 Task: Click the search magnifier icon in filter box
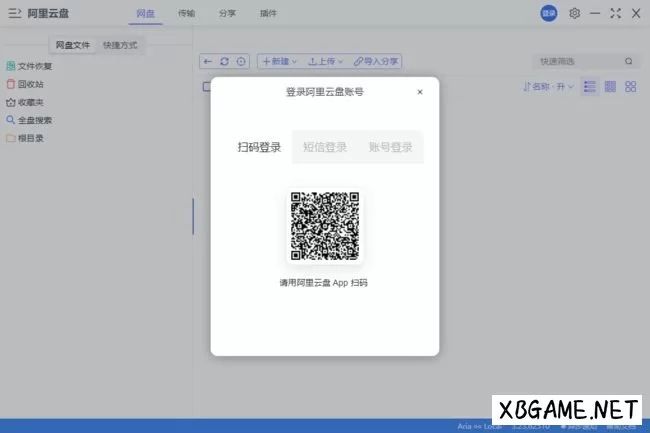(629, 62)
